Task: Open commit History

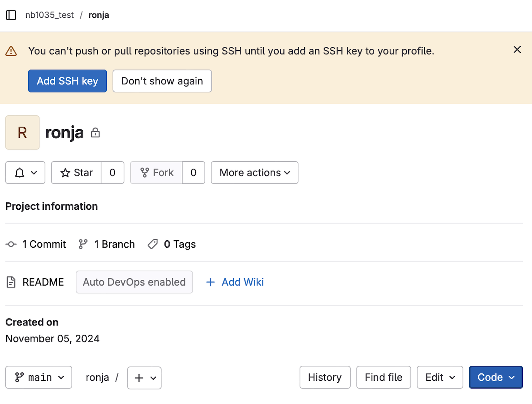Action: tap(325, 377)
